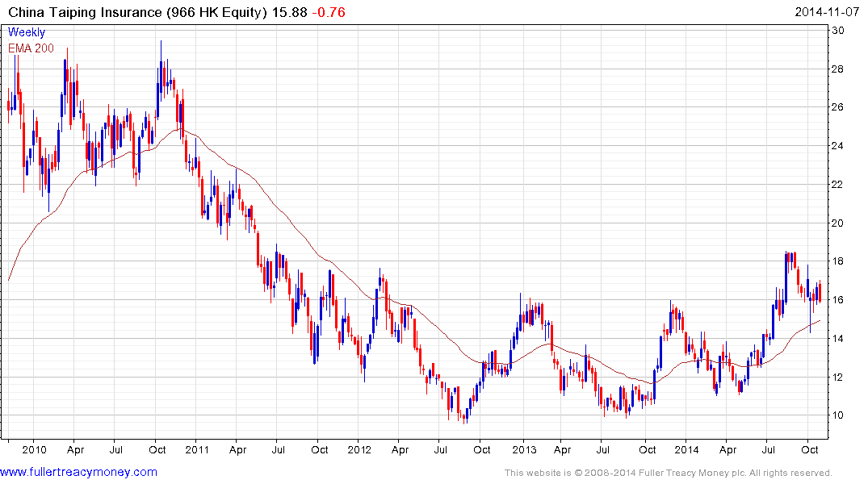Click the Jul label after 2013
This screenshot has height=484, width=868.
[602, 449]
